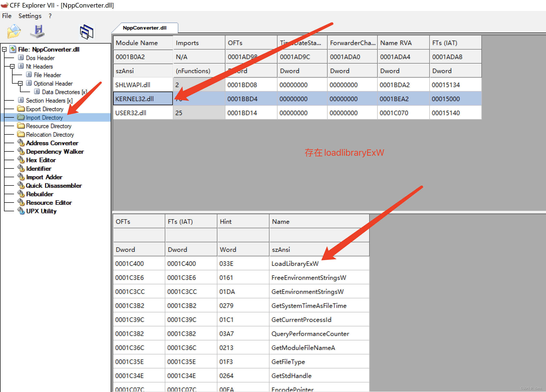Open the File menu

[x=7, y=16]
